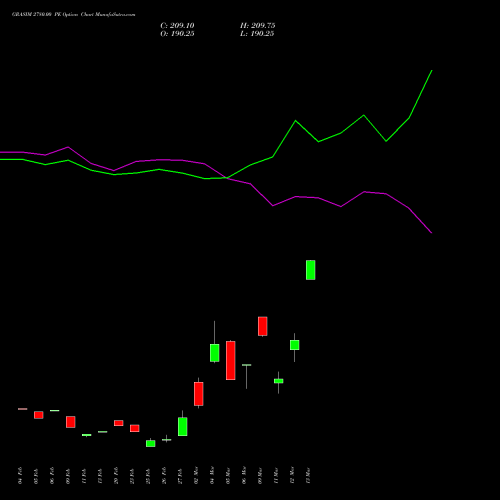This screenshot has width=500, height=500.
Task: Click the "20 Feb" date label
Action: coord(116,476)
